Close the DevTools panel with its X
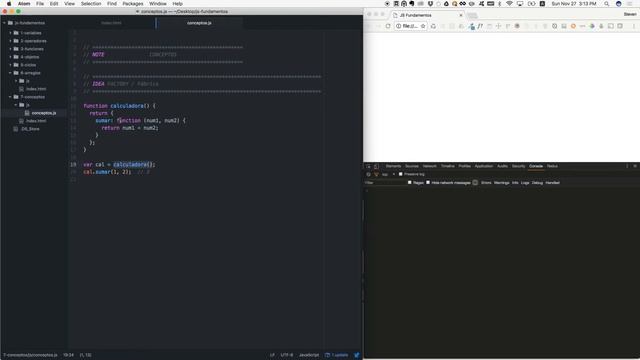This screenshot has height=360, width=640. click(x=635, y=166)
